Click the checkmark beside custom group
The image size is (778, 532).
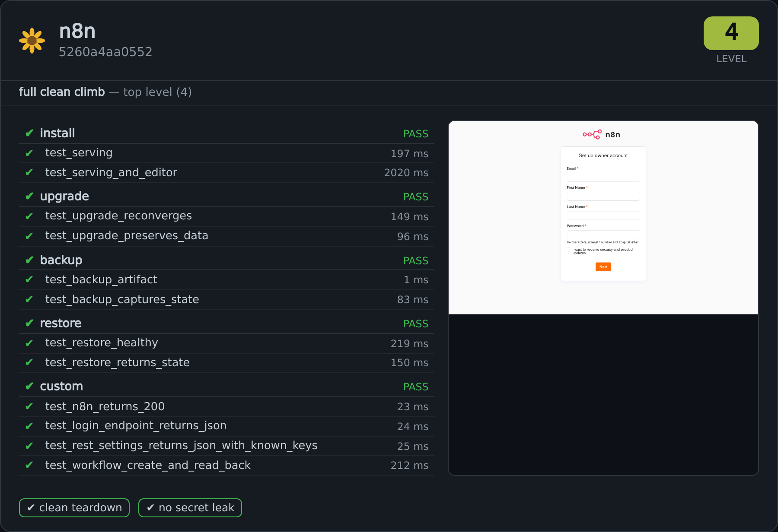29,386
